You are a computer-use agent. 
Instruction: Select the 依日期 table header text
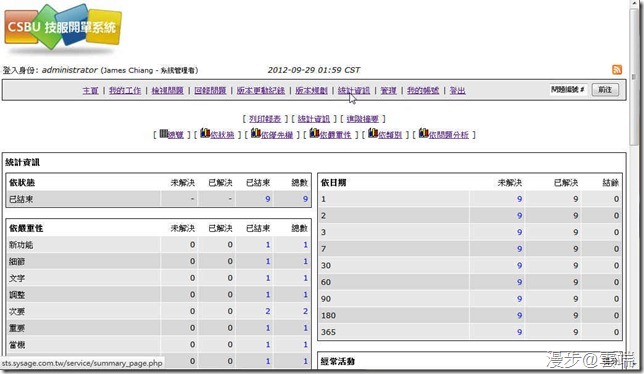click(334, 183)
